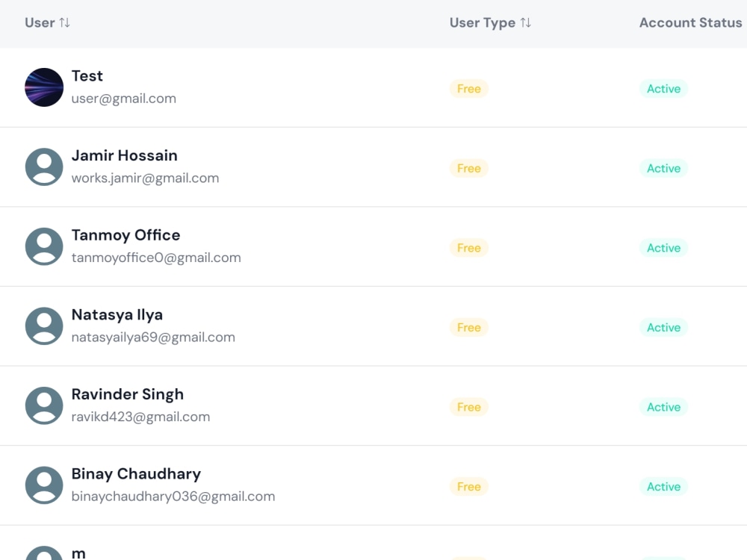Viewport: 747px width, 560px height.
Task: Click Binay Chaudhary's profile avatar icon
Action: click(x=44, y=485)
